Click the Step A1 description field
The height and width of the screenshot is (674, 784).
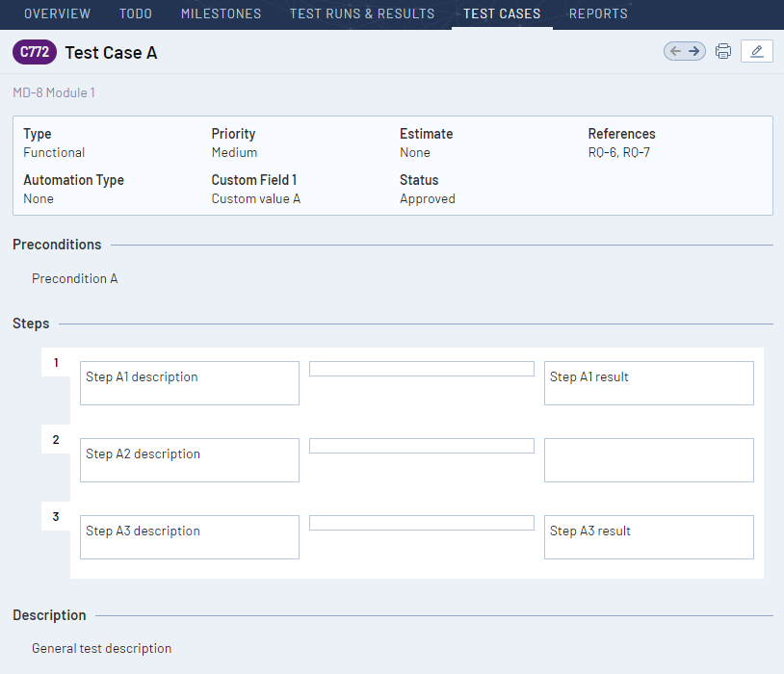coord(189,382)
